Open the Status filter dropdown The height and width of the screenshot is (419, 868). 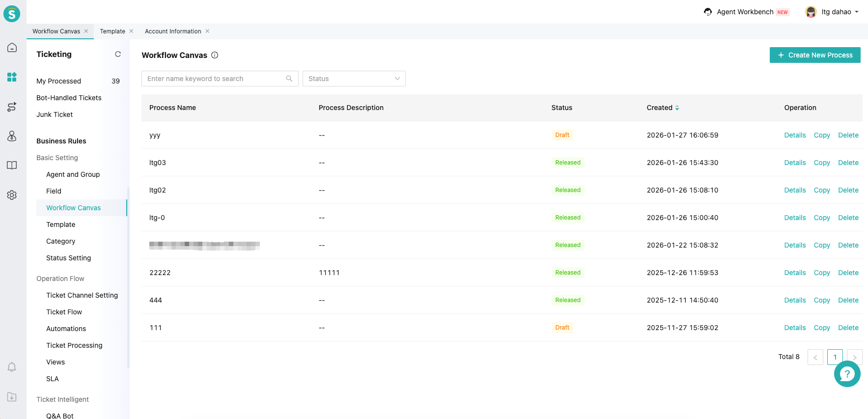pyautogui.click(x=354, y=79)
